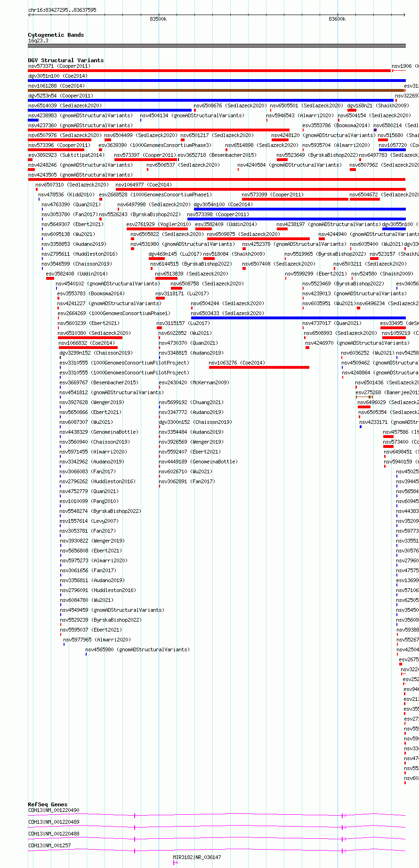Open nsv6513839 (Sedlazeck2020)
The image size is (419, 868).
tap(192, 274)
